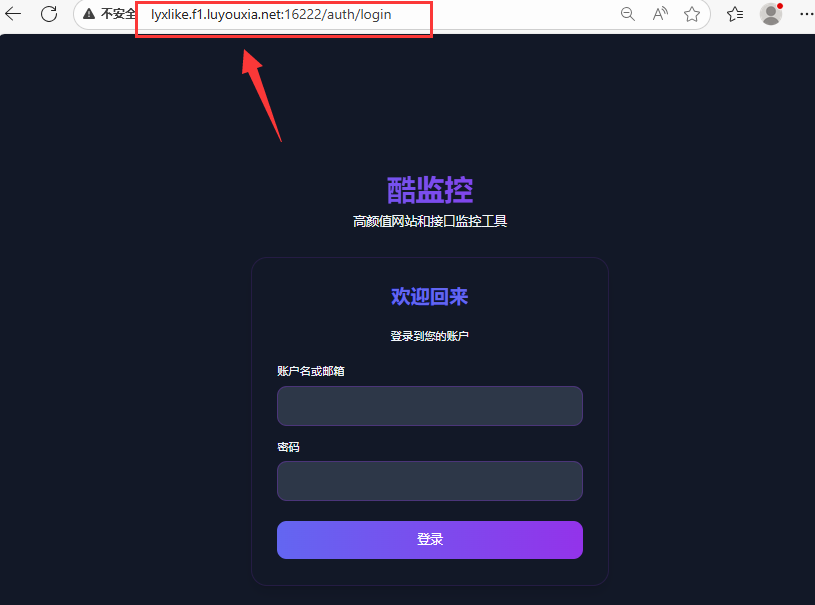Open the browser profile avatar
Viewport: 815px width, 605px height.
pyautogui.click(x=771, y=14)
